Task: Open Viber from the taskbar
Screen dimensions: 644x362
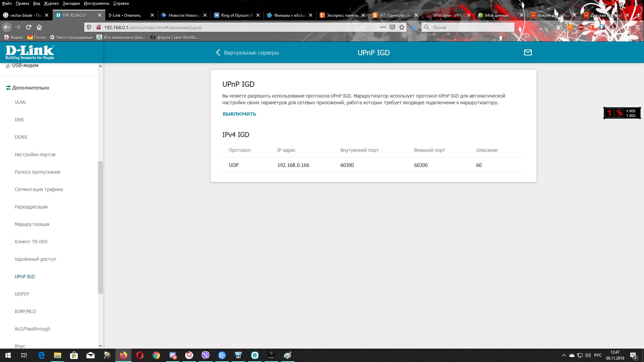Action: [x=205, y=355]
